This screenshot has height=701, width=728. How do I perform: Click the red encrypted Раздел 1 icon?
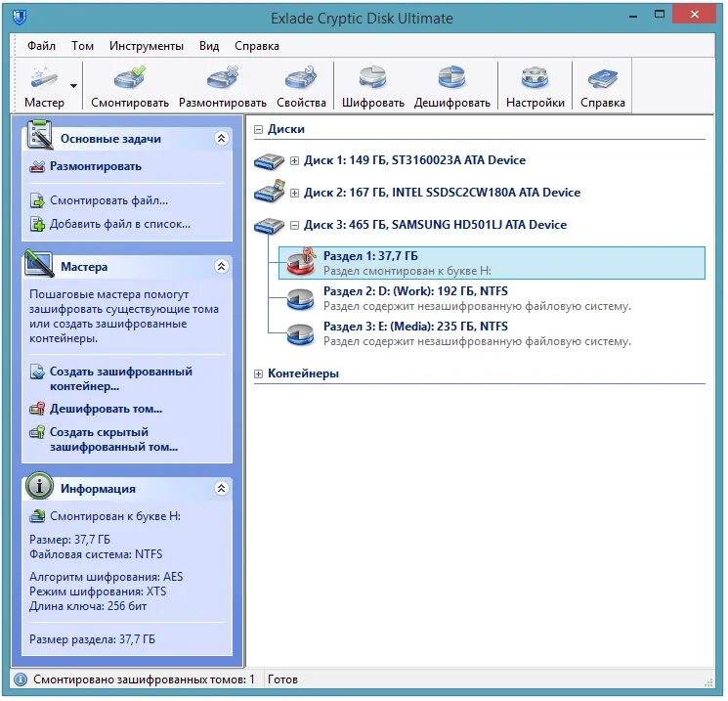[302, 262]
